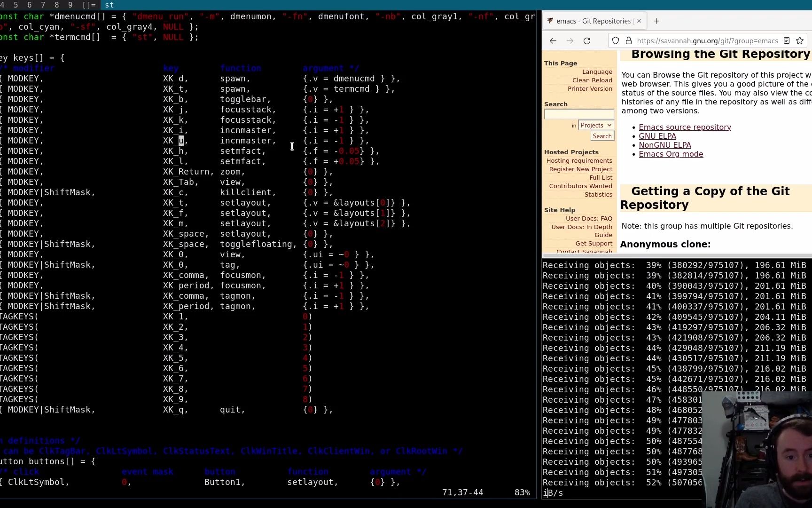Open Hosting requirements link
The width and height of the screenshot is (812, 508).
coord(579,160)
